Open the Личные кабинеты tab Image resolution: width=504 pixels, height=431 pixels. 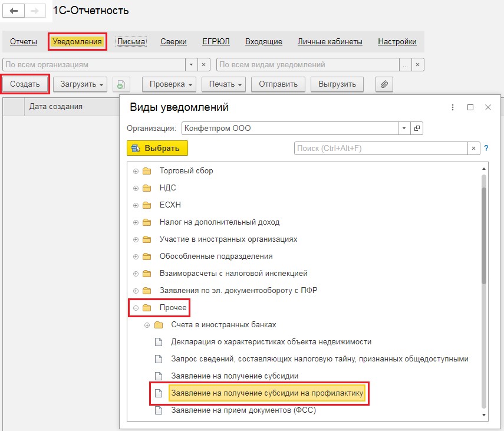(330, 41)
